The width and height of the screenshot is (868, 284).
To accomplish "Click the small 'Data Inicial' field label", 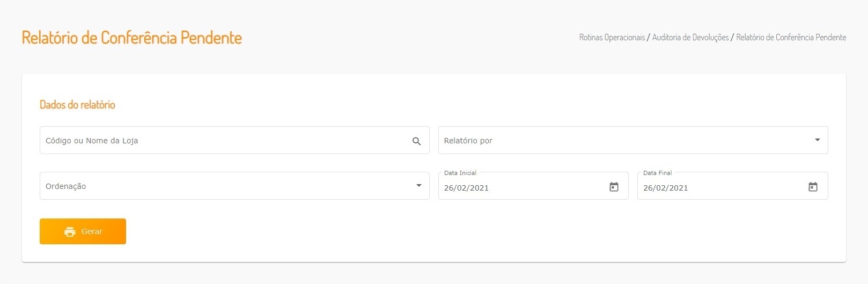I will pyautogui.click(x=460, y=173).
